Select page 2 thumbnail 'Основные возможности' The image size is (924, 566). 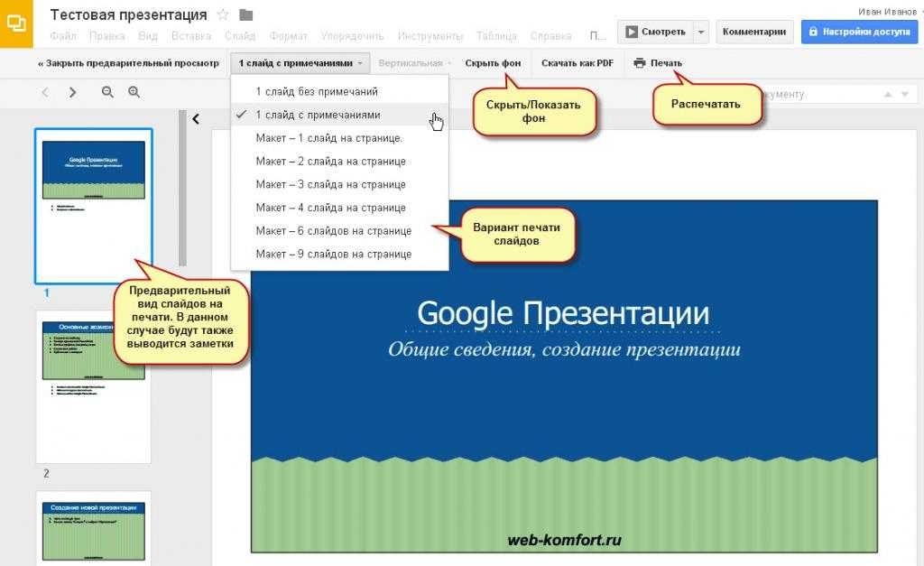(x=94, y=386)
